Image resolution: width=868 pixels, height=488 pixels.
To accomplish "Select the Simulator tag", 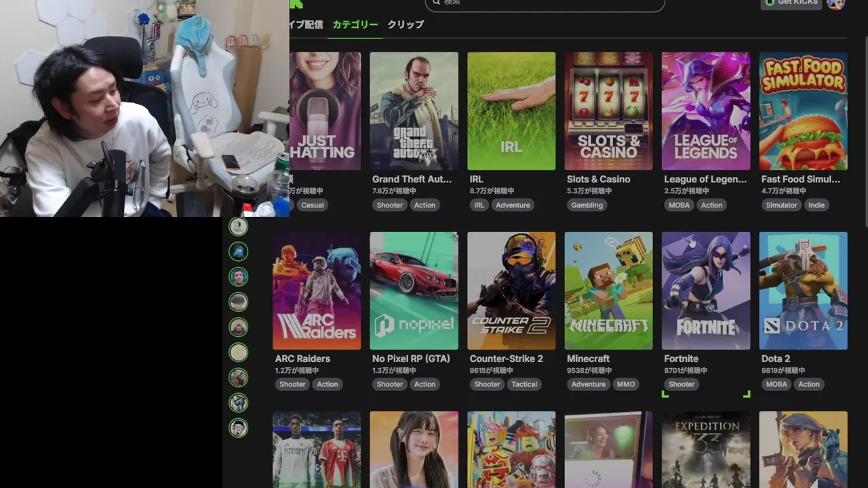I will (x=781, y=205).
